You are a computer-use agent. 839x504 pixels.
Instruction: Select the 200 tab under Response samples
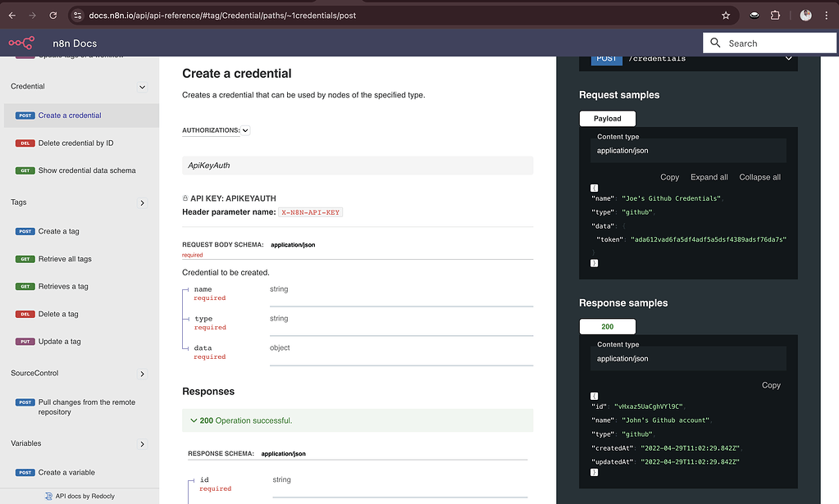pyautogui.click(x=607, y=326)
